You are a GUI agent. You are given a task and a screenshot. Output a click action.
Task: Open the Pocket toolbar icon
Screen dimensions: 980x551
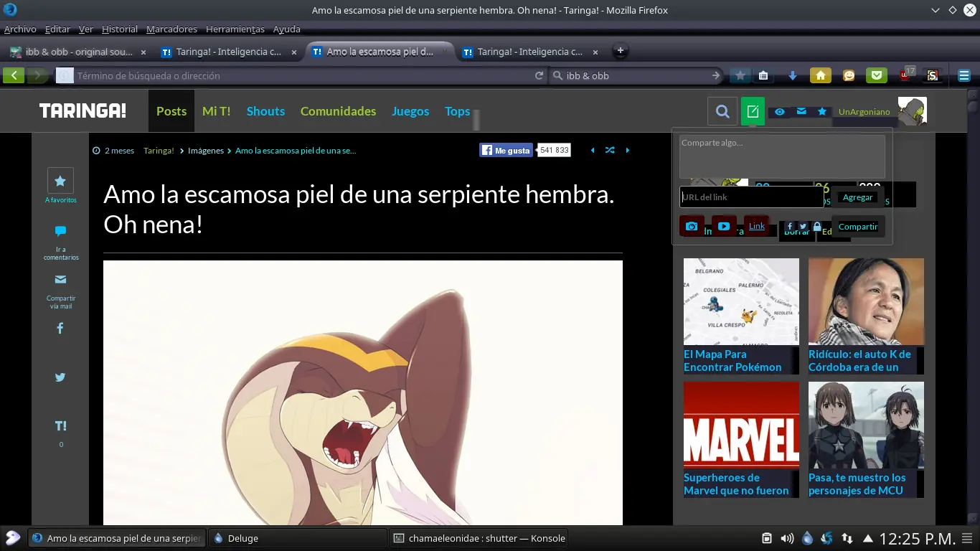876,75
